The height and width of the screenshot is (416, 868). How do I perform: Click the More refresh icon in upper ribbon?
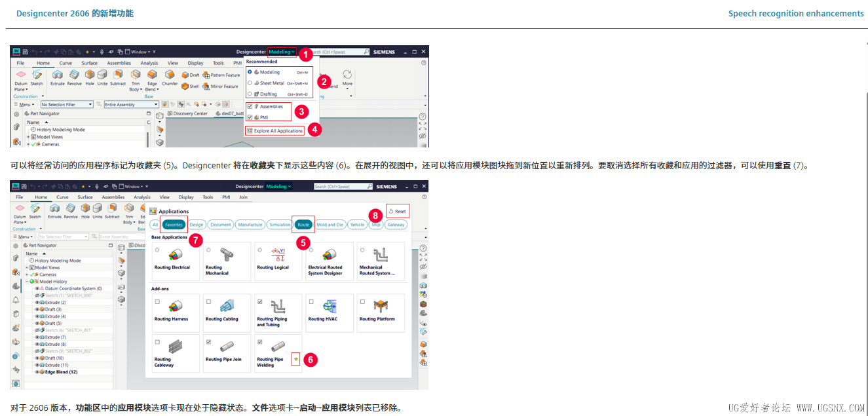coord(347,74)
